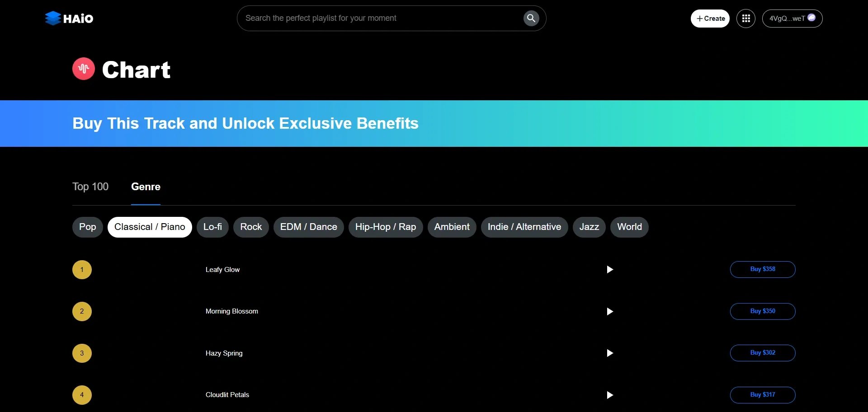Select the Jazz genre chip
The image size is (868, 412).
pyautogui.click(x=589, y=227)
